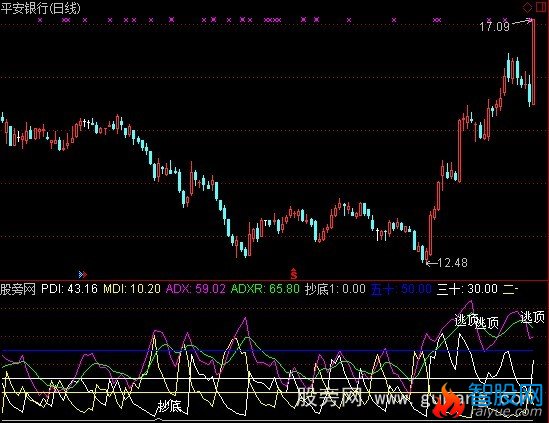Open the 股旁网 indicator name label
The height and width of the screenshot is (423, 549).
click(x=18, y=289)
